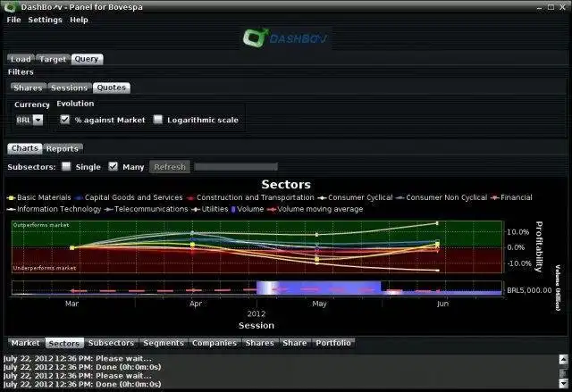
Task: Open the Help menu
Action: [x=79, y=20]
